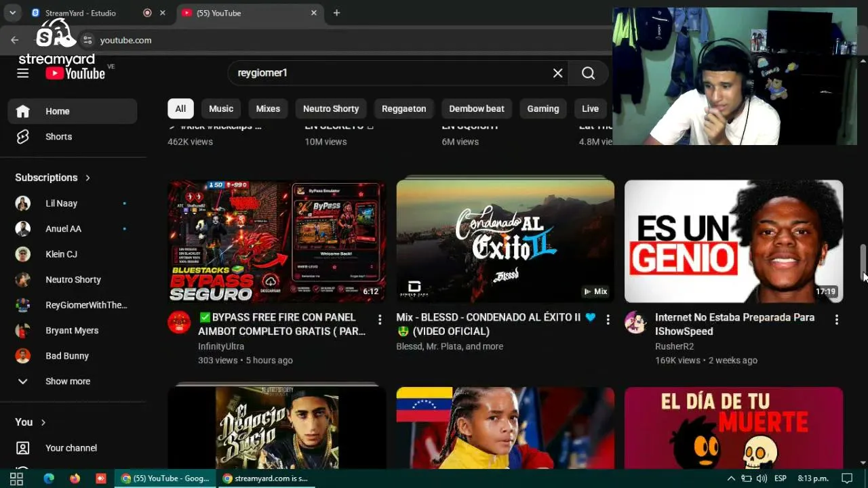Open the network icon in system tray

tap(746, 479)
